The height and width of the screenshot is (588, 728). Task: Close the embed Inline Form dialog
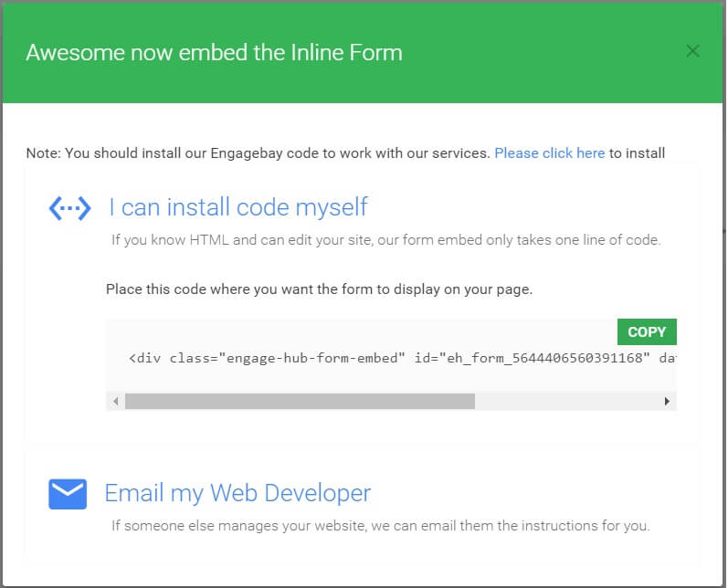[x=692, y=51]
